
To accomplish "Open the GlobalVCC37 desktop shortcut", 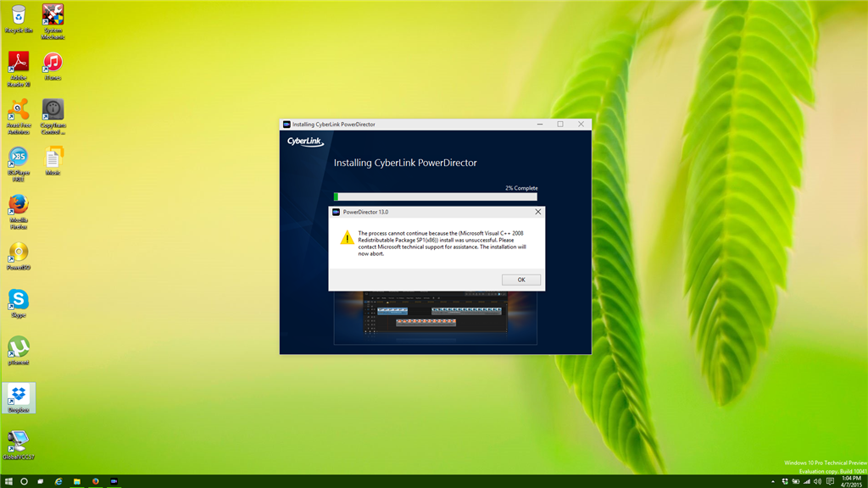I will click(19, 446).
